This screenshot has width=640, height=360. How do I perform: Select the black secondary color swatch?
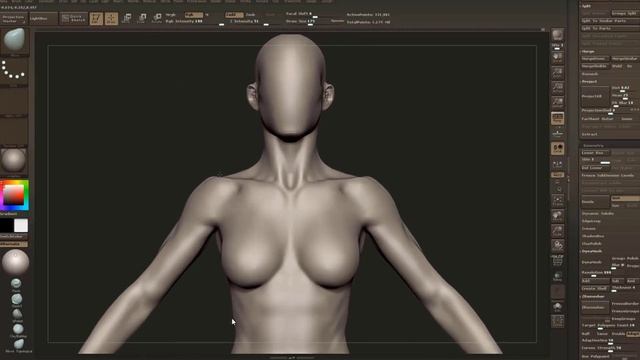[7, 225]
